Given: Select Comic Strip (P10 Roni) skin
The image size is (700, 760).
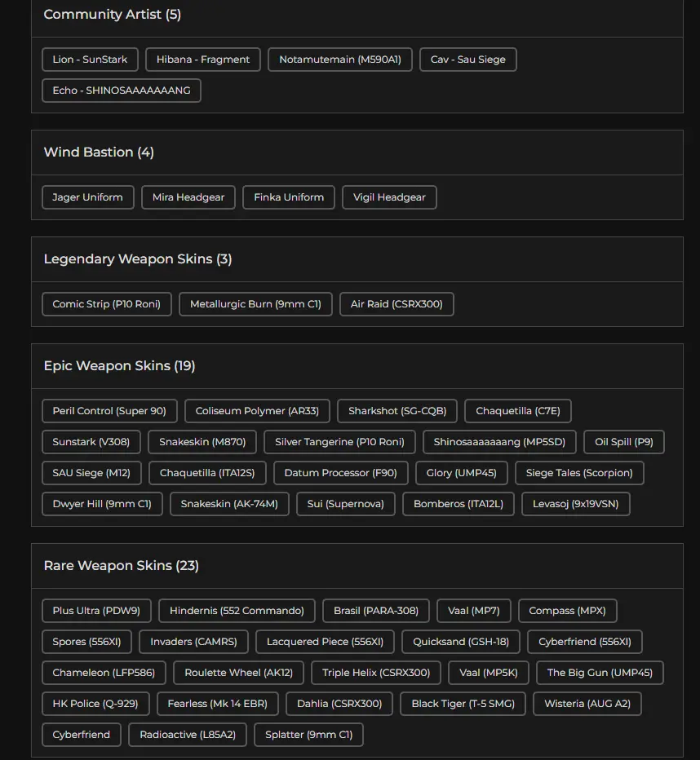Looking at the screenshot, I should pyautogui.click(x=106, y=304).
